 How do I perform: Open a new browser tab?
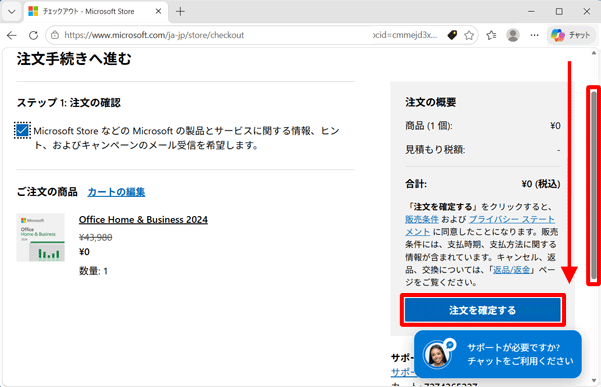[x=180, y=11]
